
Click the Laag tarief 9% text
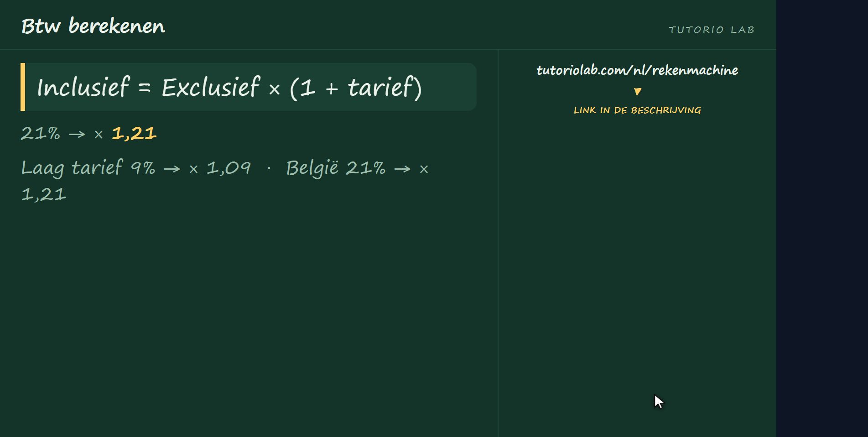[x=88, y=168]
